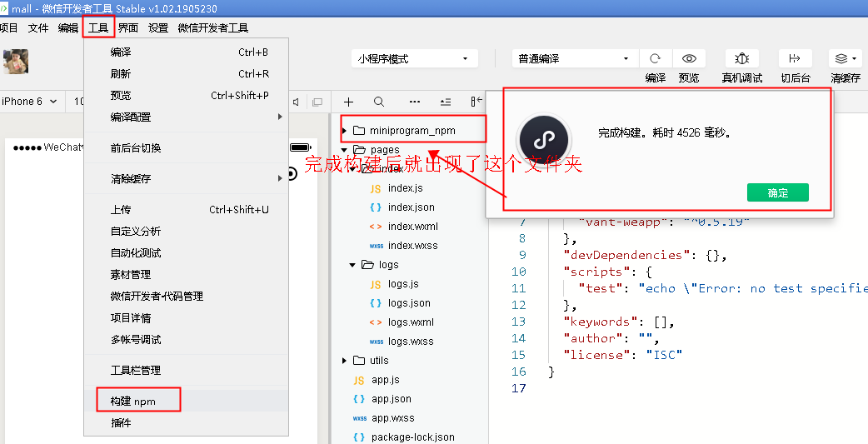
Task: Select 多帐号调试 menu entry
Action: (187, 339)
